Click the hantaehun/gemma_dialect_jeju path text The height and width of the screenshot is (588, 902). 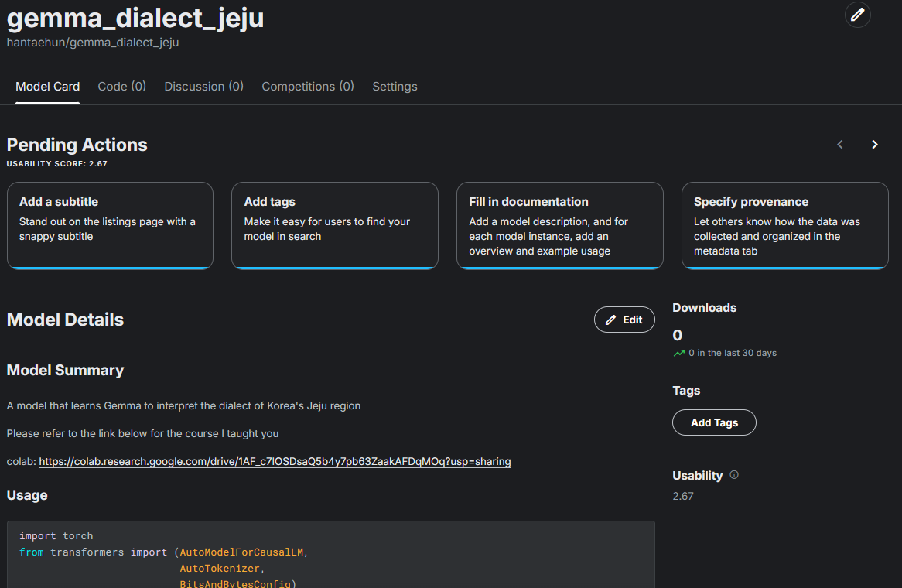93,43
